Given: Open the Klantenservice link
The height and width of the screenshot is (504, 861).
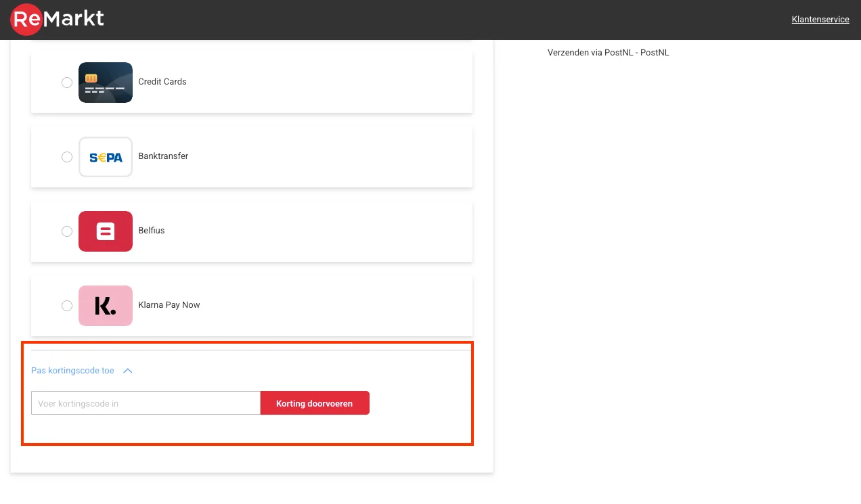Looking at the screenshot, I should pos(820,20).
